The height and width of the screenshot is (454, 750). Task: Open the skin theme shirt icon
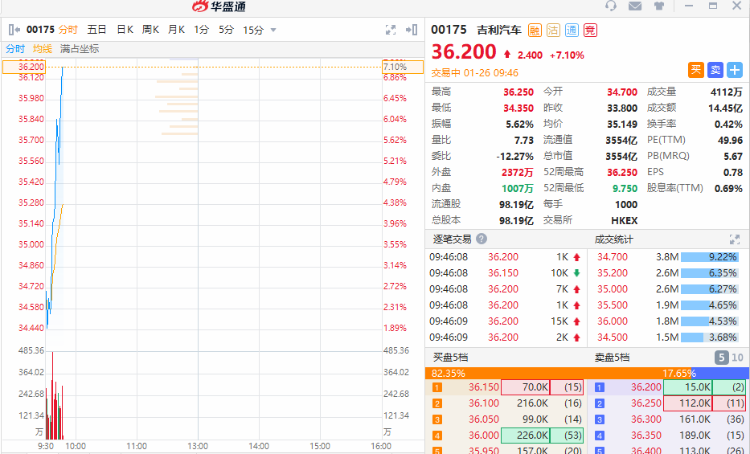pyautogui.click(x=659, y=6)
